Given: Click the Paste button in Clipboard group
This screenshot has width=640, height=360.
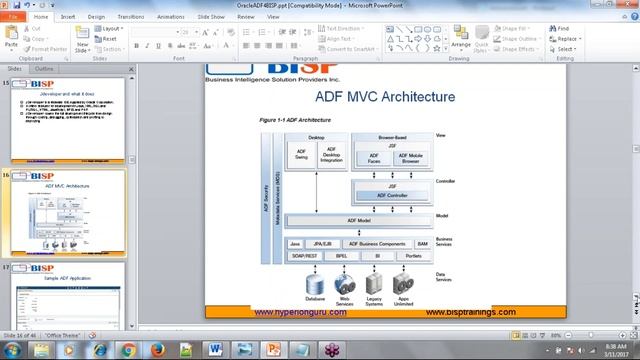Looking at the screenshot, I should click(x=11, y=38).
